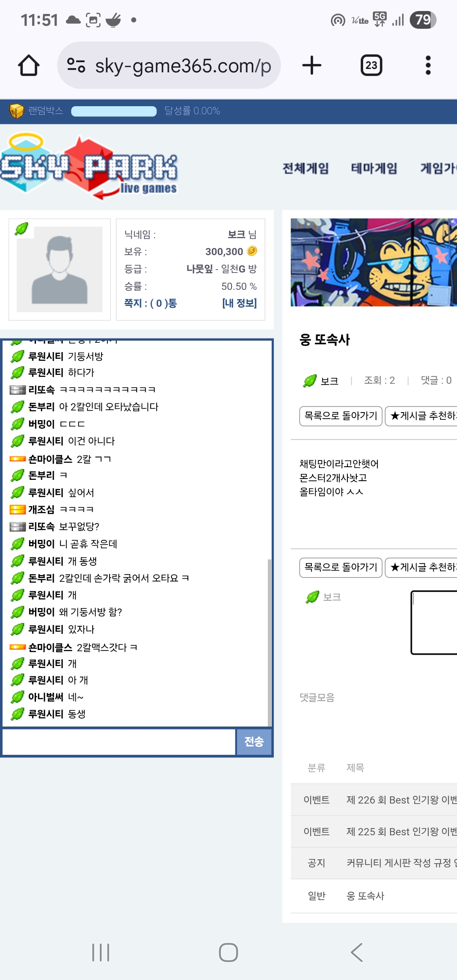This screenshot has width=457, height=980.
Task: Tap the site settings icon in the address bar
Action: click(x=76, y=66)
